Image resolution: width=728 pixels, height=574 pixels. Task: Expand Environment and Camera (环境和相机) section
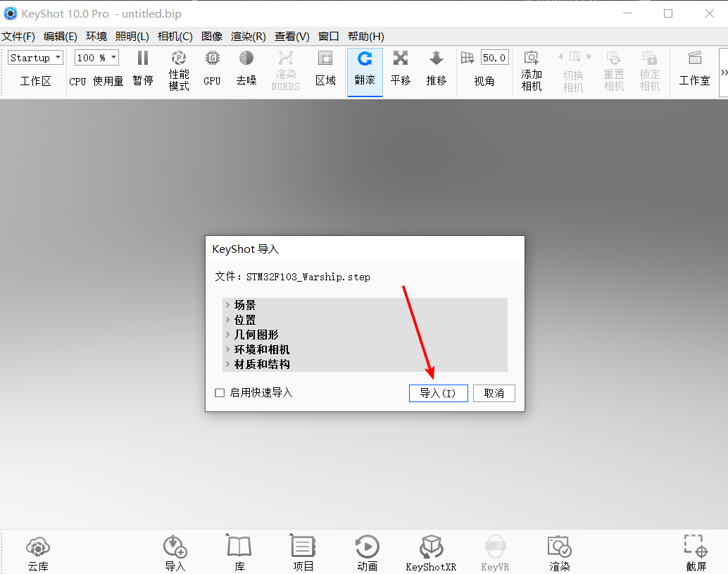point(228,350)
